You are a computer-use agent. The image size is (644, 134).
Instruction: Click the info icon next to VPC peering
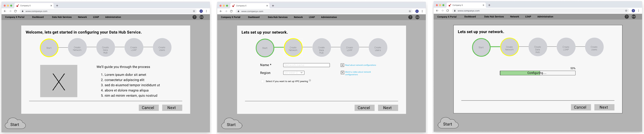click(310, 80)
